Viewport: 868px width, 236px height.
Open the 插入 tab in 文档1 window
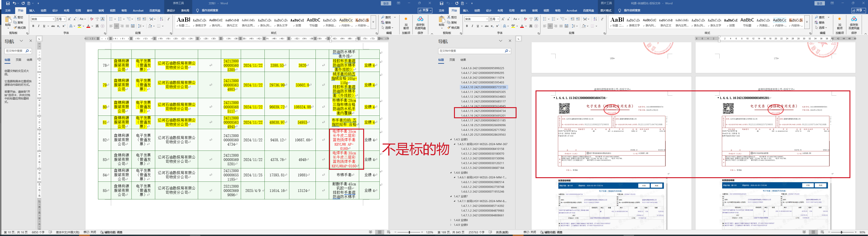[32, 10]
